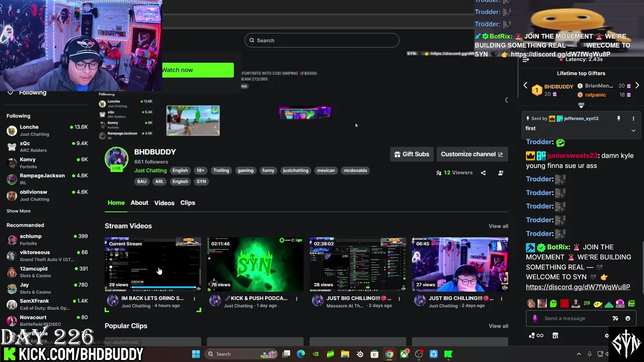Show next top gifters
The width and height of the screenshot is (644, 362).
point(637,86)
